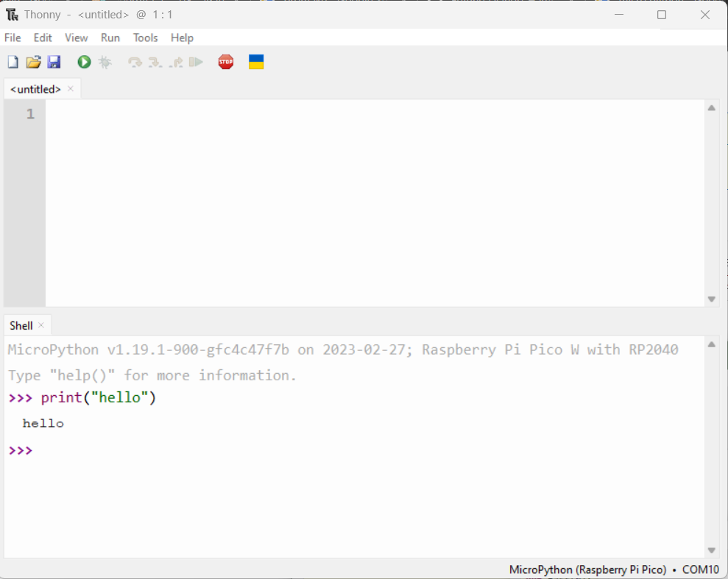The image size is (728, 579).
Task: Click the empty shell prompt at the bottom
Action: click(21, 450)
